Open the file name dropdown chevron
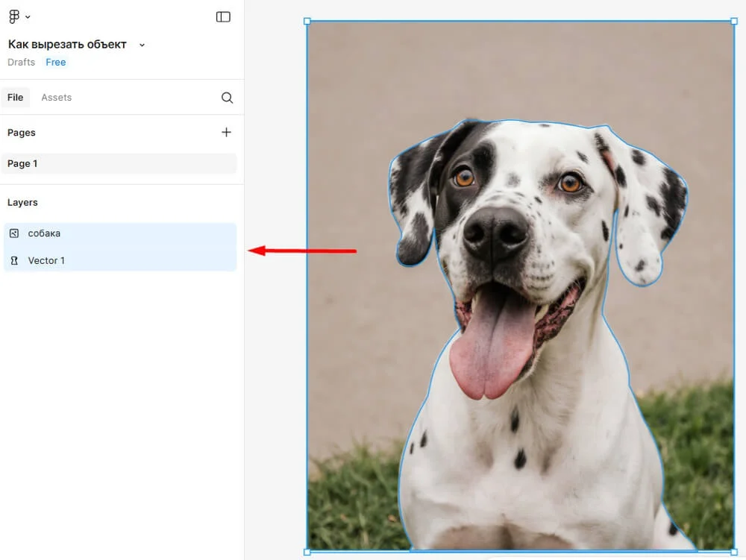The height and width of the screenshot is (560, 746). [x=142, y=45]
